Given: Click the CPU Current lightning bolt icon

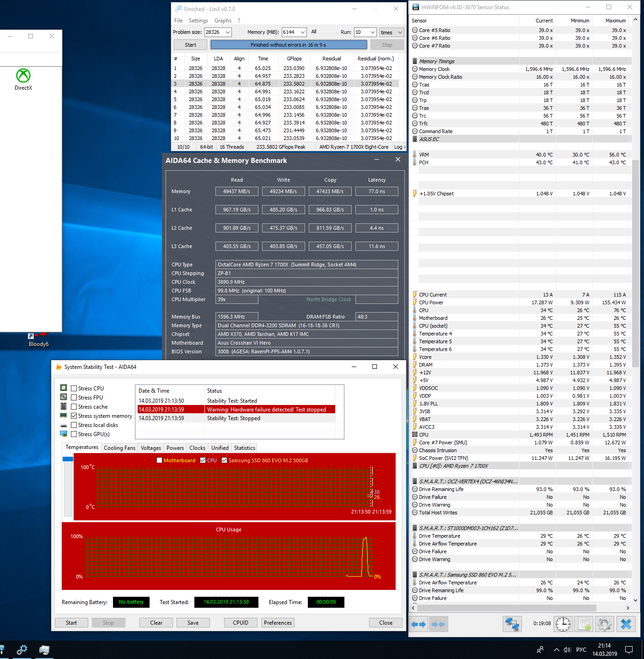Looking at the screenshot, I should (x=415, y=295).
